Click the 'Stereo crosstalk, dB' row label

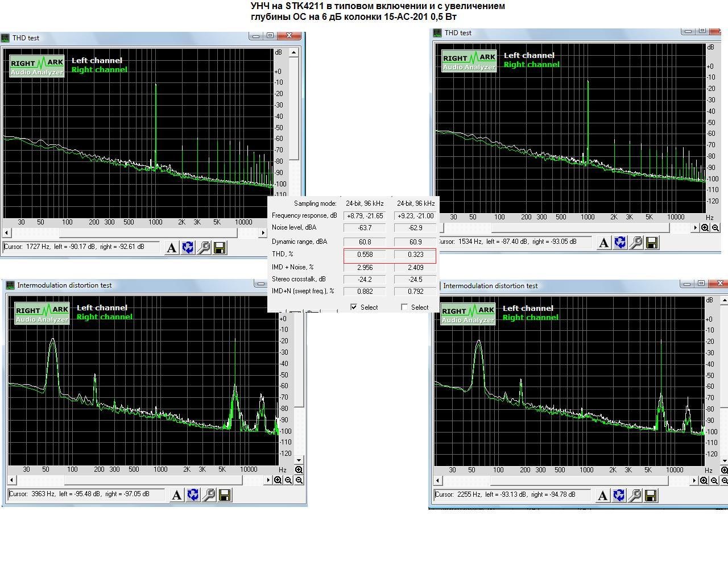point(299,279)
